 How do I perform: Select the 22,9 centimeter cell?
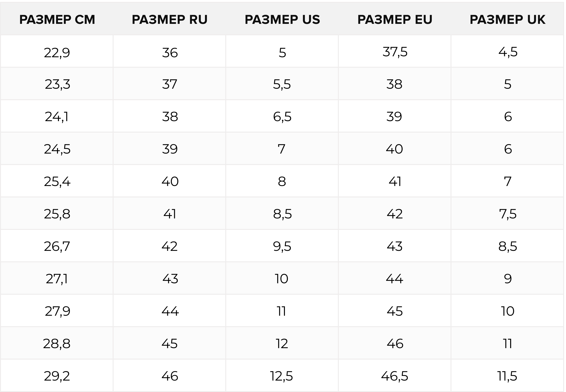click(x=57, y=51)
